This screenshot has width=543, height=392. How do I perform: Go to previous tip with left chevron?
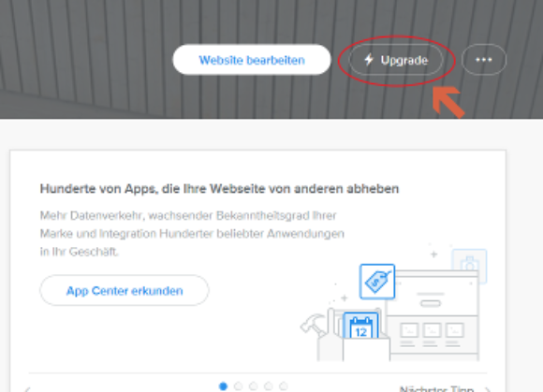pos(28,389)
